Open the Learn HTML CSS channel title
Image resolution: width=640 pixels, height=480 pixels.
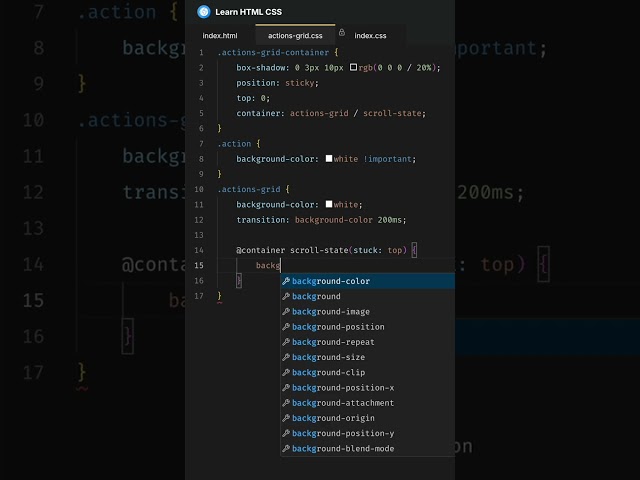pos(248,12)
